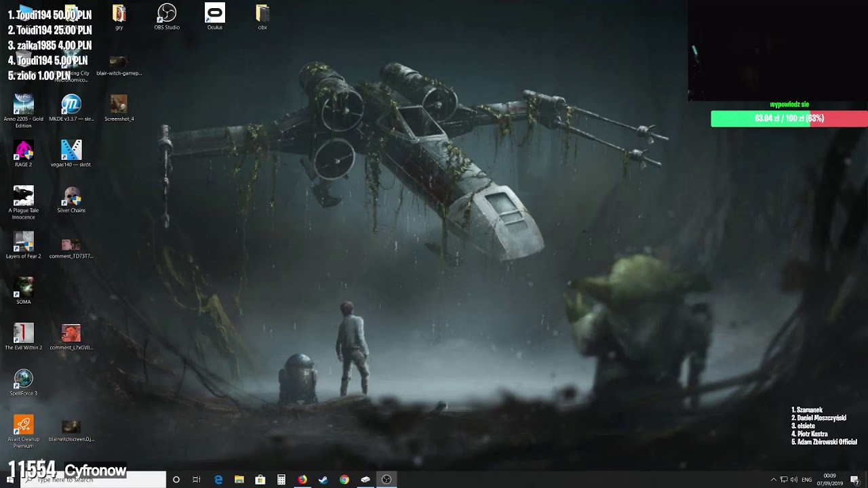Viewport: 868px width, 488px height.
Task: Open Calculator from the taskbar
Action: point(281,479)
